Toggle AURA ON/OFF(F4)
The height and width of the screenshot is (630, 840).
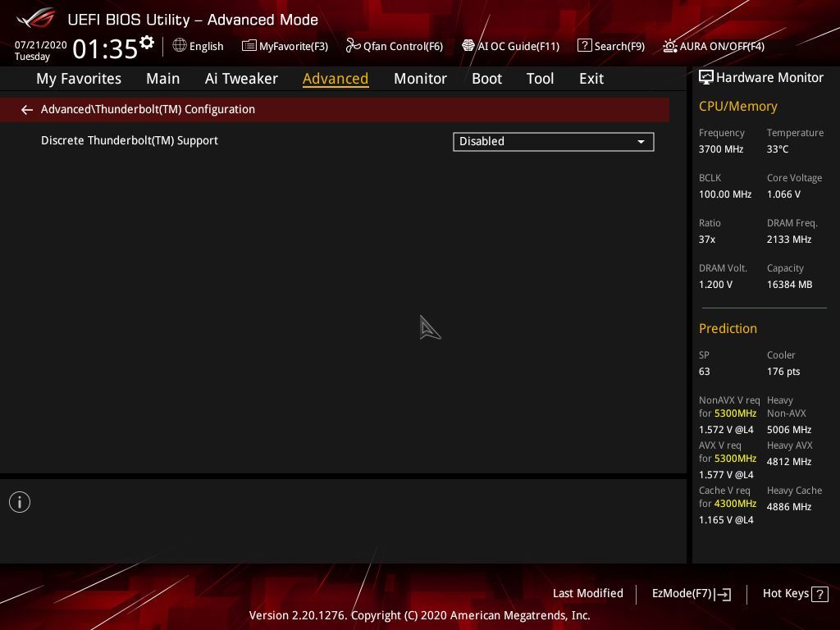(x=714, y=46)
